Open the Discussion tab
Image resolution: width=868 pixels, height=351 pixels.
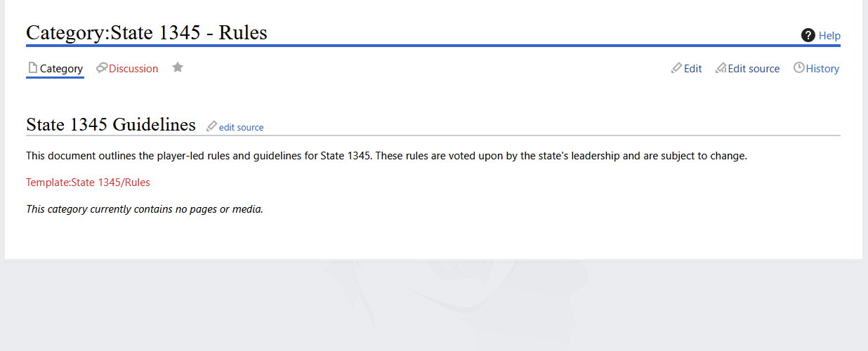(133, 69)
